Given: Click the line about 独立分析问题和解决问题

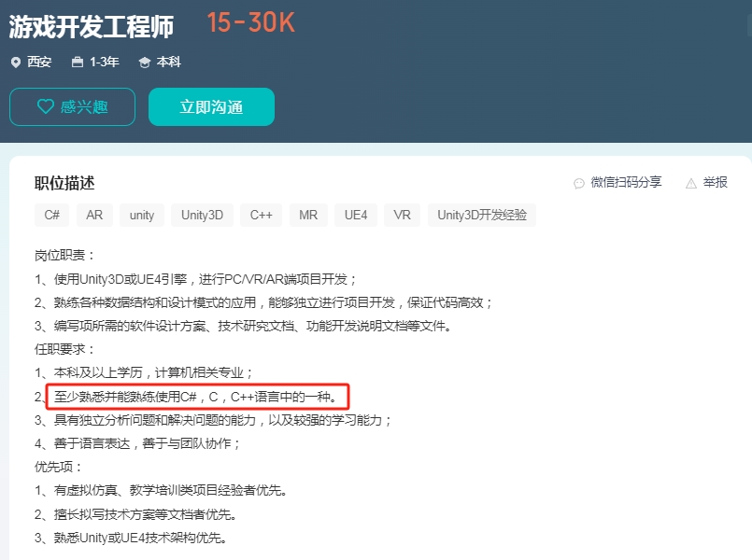Looking at the screenshot, I should [x=213, y=420].
